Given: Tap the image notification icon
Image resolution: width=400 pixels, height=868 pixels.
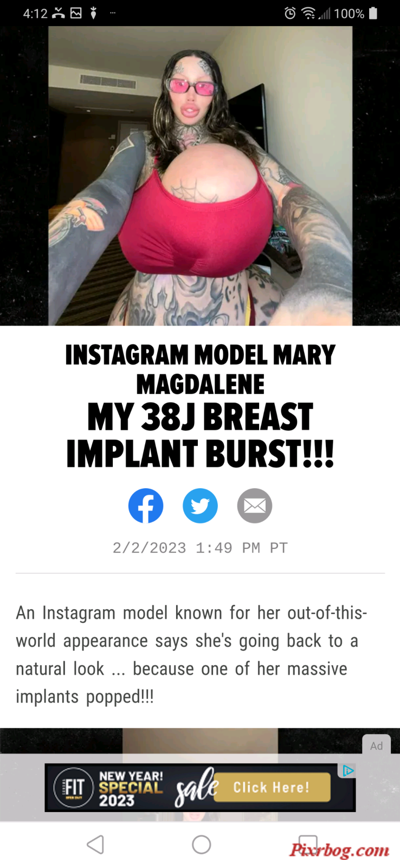Looking at the screenshot, I should click(x=76, y=13).
